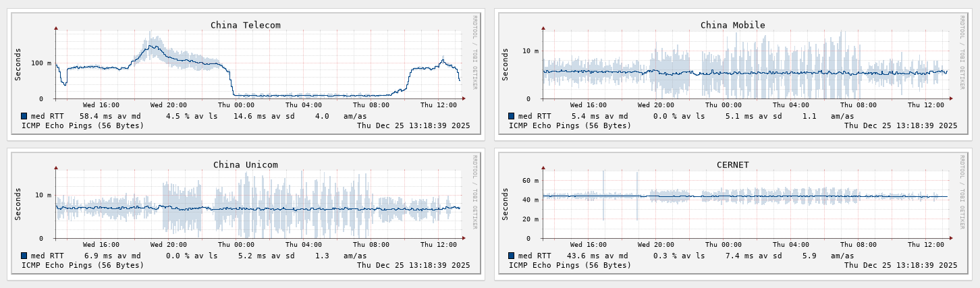Select Thu 08:00 marker on CERNET graph
980x288 pixels.
[858, 245]
